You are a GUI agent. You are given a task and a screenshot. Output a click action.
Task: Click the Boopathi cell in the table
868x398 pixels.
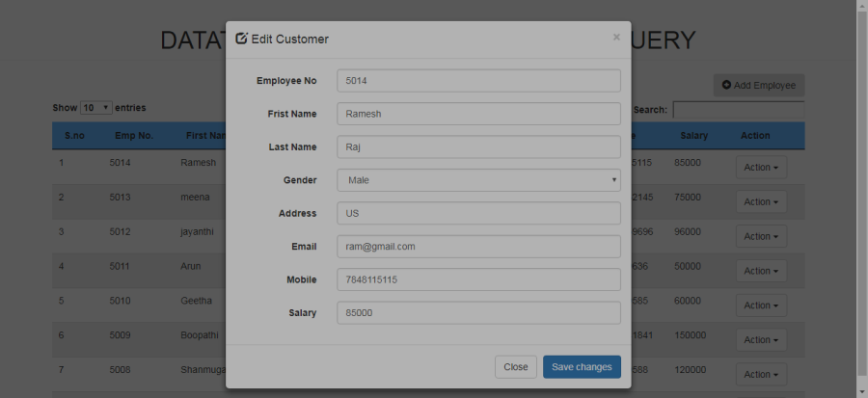[200, 335]
